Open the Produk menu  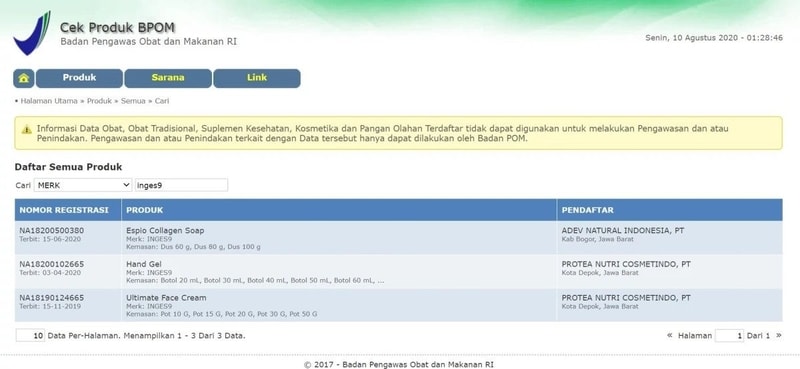(80, 78)
